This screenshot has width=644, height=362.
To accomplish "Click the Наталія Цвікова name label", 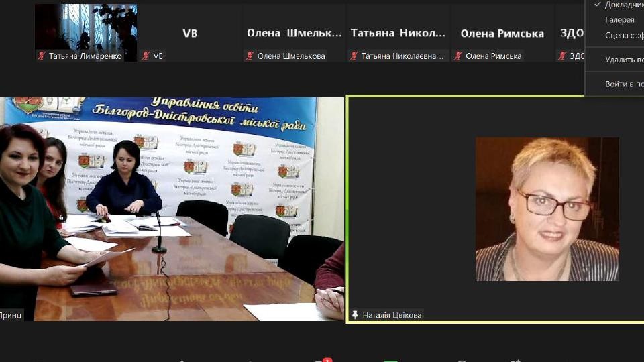I will pos(392,314).
